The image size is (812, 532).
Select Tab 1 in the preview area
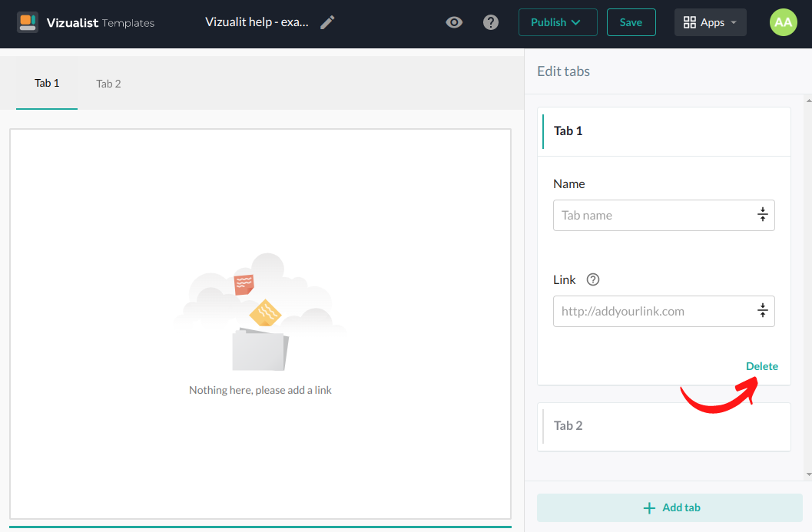tap(47, 83)
